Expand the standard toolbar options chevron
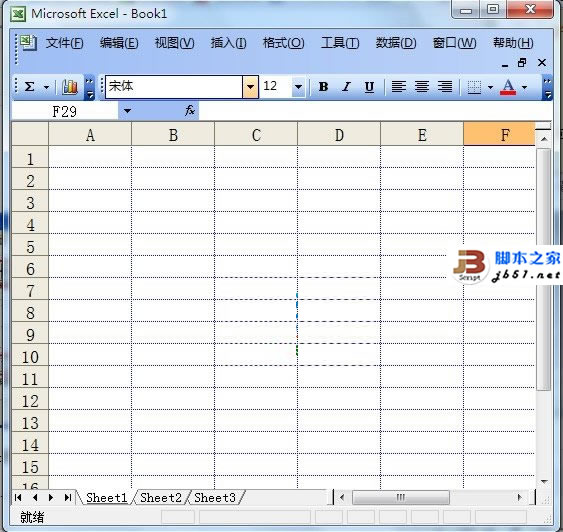This screenshot has height=532, width=563. 89,87
